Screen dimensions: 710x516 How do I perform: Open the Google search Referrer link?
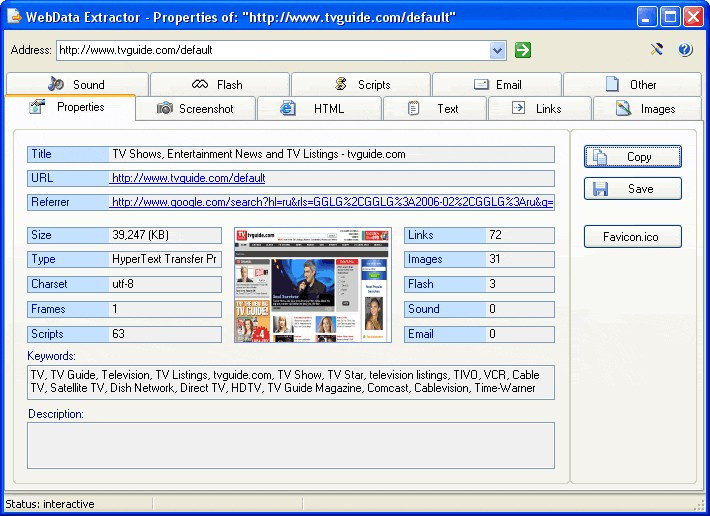332,202
